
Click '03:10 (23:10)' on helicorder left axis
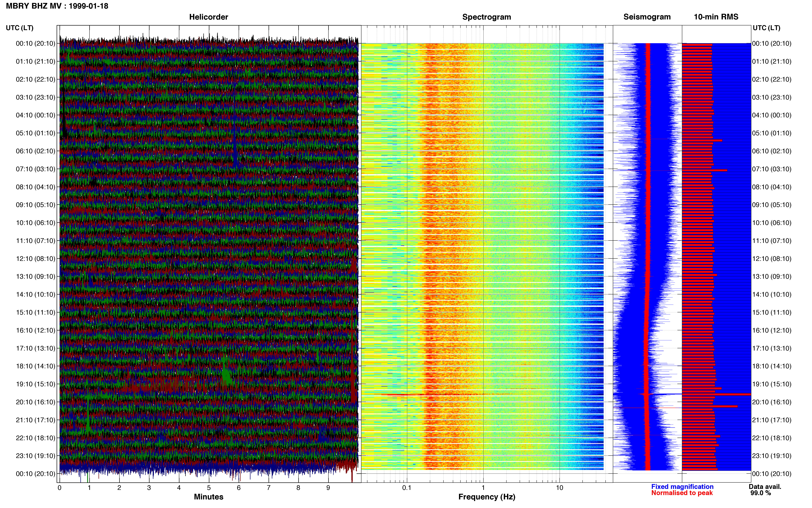click(36, 97)
